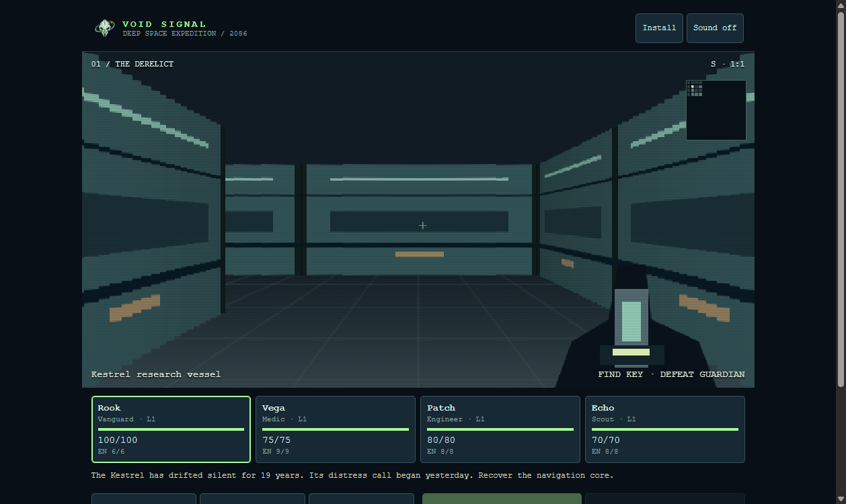The width and height of the screenshot is (846, 504).
Task: Click the "01 / THE DERELICT" level label
Action: click(132, 64)
